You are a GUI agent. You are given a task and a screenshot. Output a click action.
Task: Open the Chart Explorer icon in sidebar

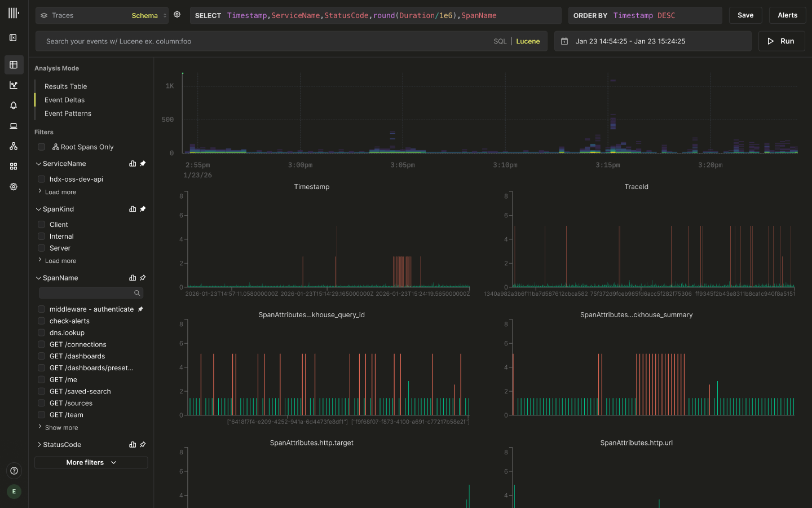pos(13,85)
